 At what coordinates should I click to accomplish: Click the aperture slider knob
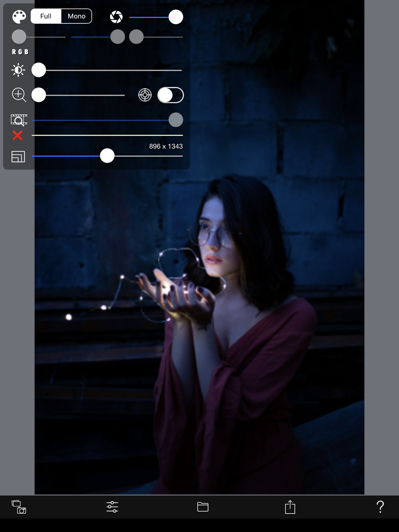pos(176,17)
